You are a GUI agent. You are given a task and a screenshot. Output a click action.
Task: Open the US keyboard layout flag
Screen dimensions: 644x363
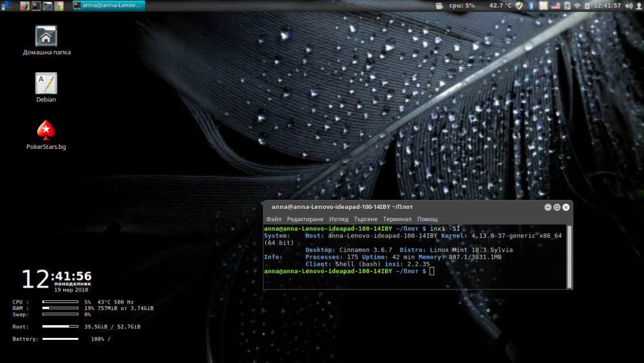pos(555,6)
